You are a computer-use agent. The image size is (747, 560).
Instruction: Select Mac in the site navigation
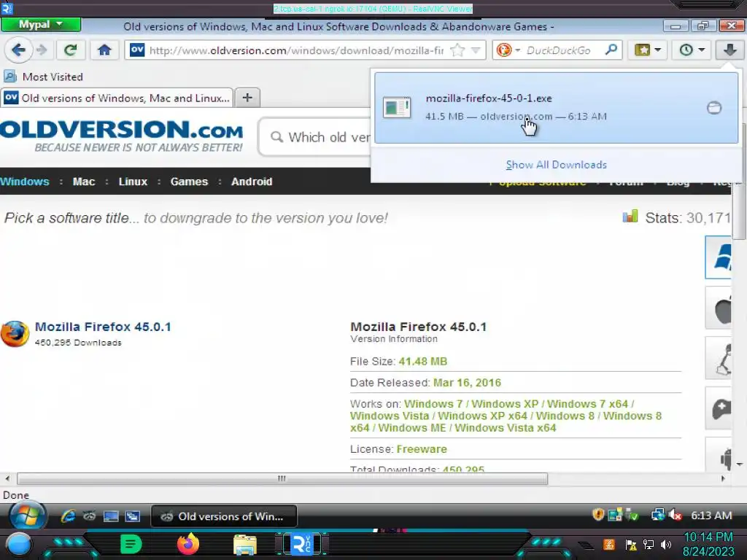(x=84, y=182)
